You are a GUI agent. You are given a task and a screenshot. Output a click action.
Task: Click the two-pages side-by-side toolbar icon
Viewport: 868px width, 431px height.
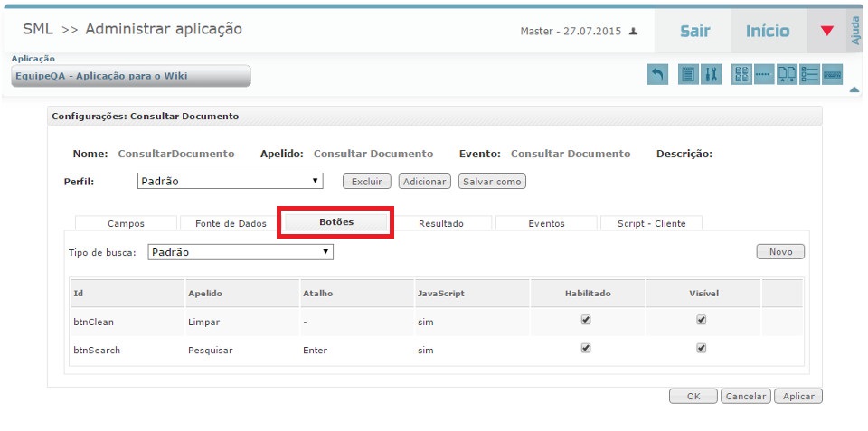click(788, 75)
